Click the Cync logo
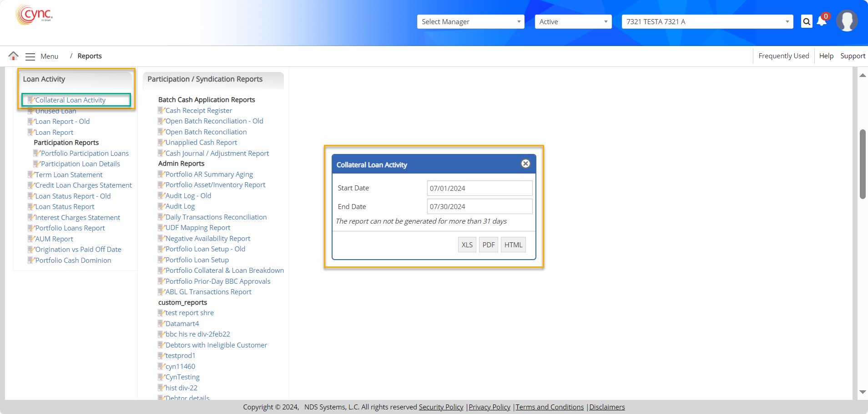The width and height of the screenshot is (868, 414). [35, 15]
